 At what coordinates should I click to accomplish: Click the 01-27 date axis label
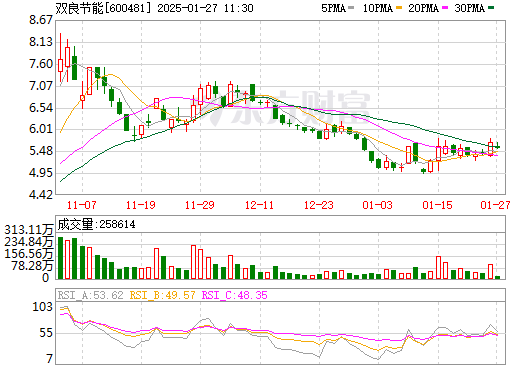495,205
